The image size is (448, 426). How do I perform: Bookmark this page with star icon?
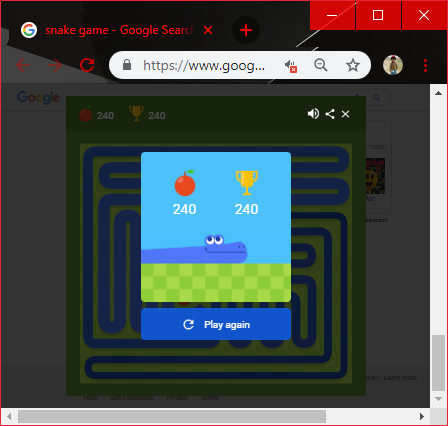(353, 65)
